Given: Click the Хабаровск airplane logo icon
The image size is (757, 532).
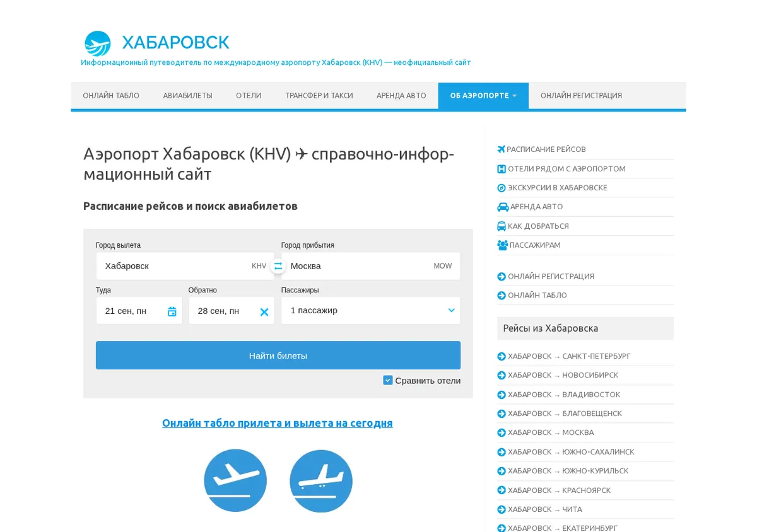Looking at the screenshot, I should click(98, 43).
